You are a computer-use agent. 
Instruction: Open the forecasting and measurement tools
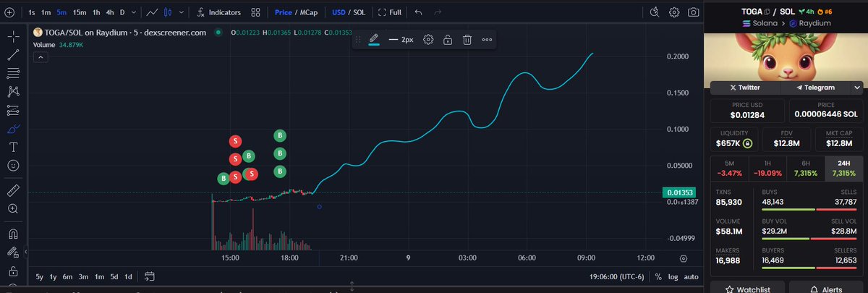click(13, 110)
